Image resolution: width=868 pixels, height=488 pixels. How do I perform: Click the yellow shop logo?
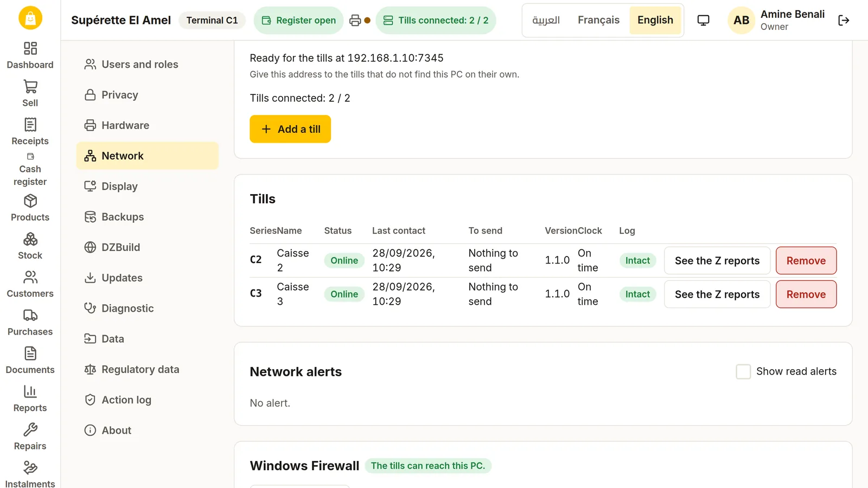pyautogui.click(x=30, y=18)
